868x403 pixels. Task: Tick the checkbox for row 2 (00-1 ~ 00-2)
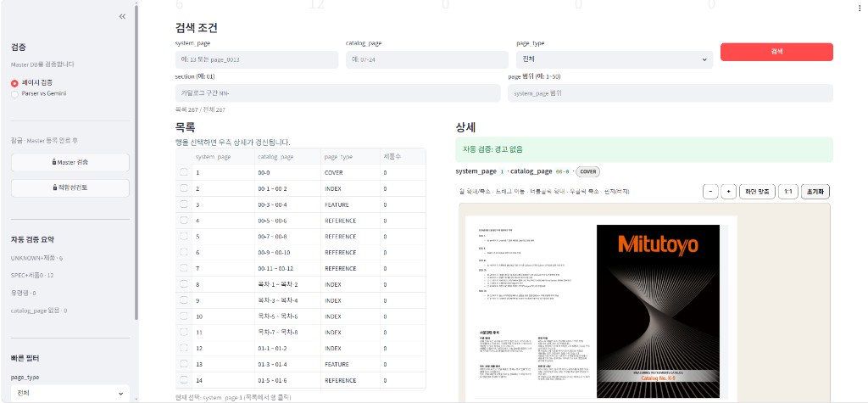[184, 188]
